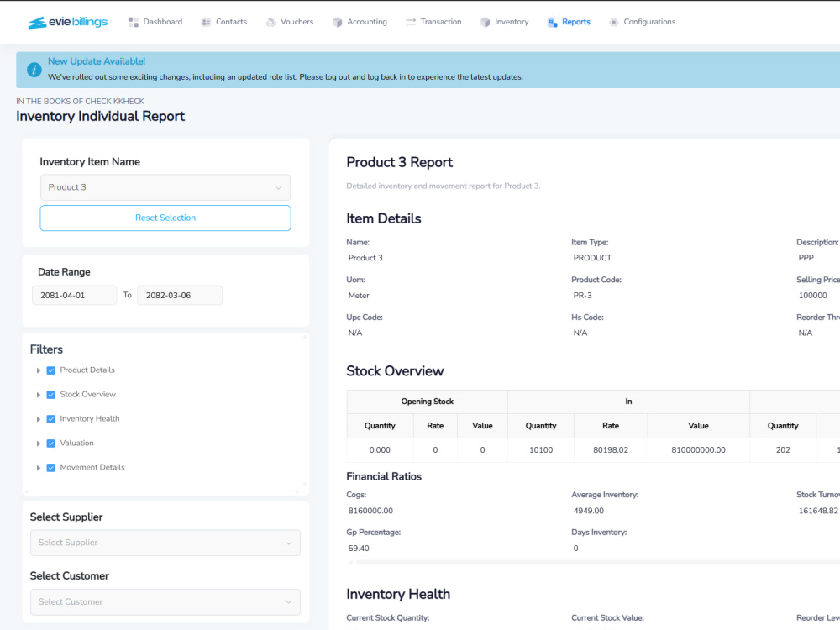Open the Select Supplier dropdown
The width and height of the screenshot is (840, 630).
pyautogui.click(x=165, y=543)
